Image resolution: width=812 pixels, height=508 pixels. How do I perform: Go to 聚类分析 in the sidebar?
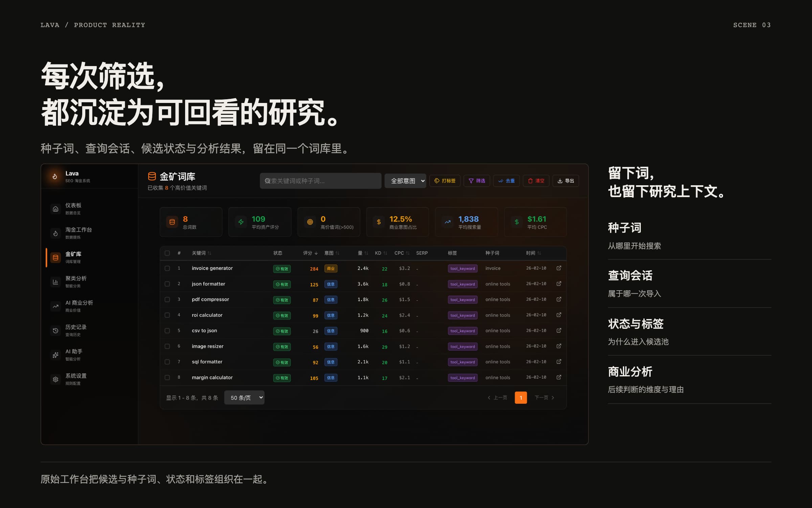point(90,282)
